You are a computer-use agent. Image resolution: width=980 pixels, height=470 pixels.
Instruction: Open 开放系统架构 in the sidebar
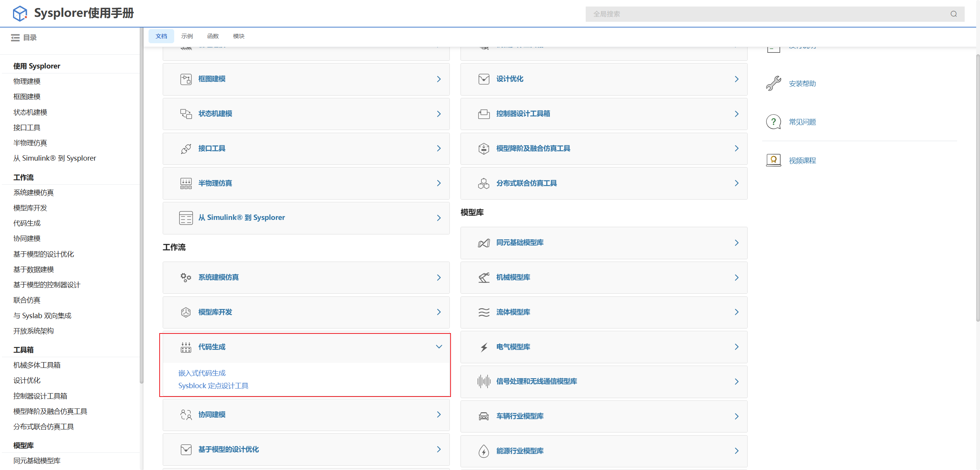[34, 331]
